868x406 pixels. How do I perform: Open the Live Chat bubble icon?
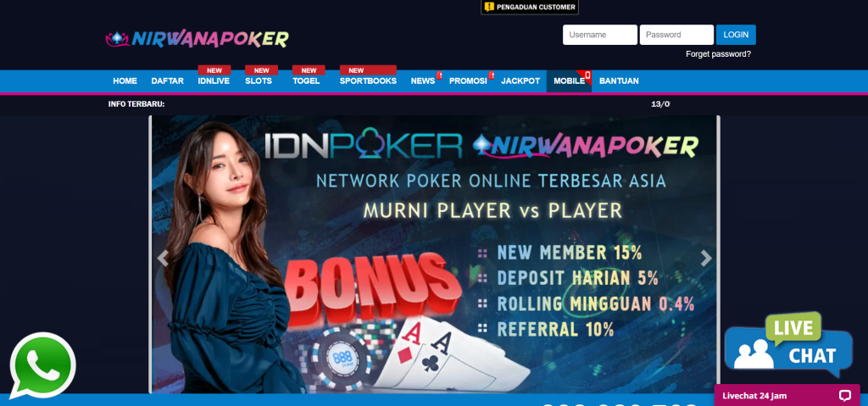(x=788, y=345)
